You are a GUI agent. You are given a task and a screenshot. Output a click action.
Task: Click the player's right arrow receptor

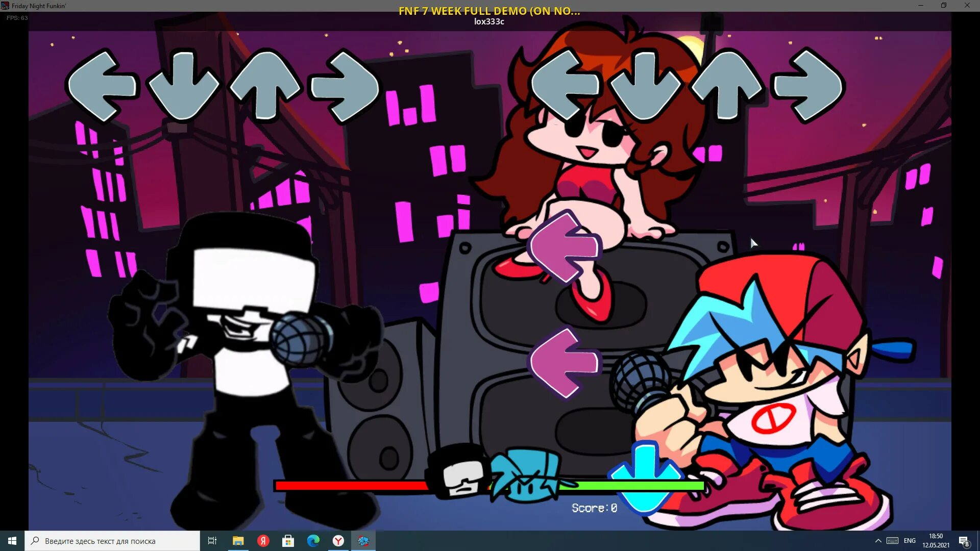point(808,85)
